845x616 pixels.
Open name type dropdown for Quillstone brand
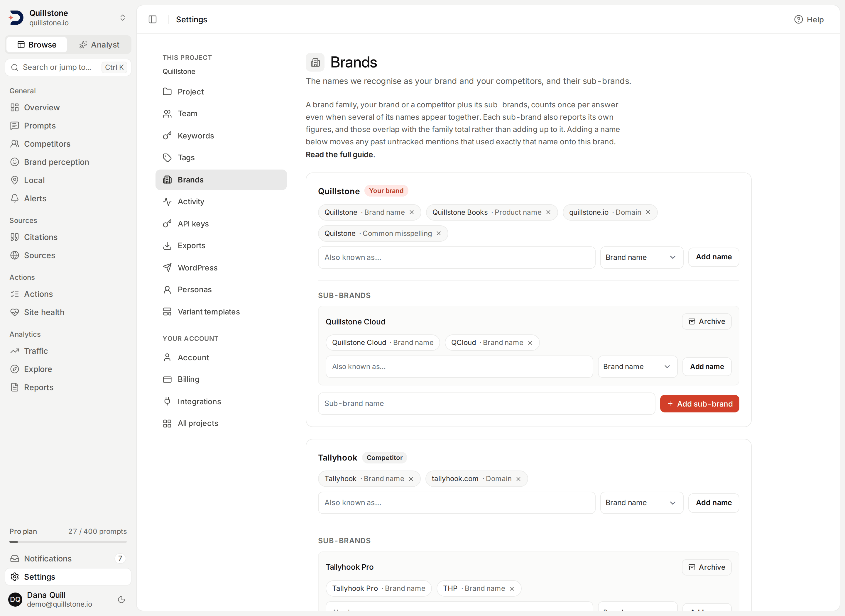tap(641, 257)
